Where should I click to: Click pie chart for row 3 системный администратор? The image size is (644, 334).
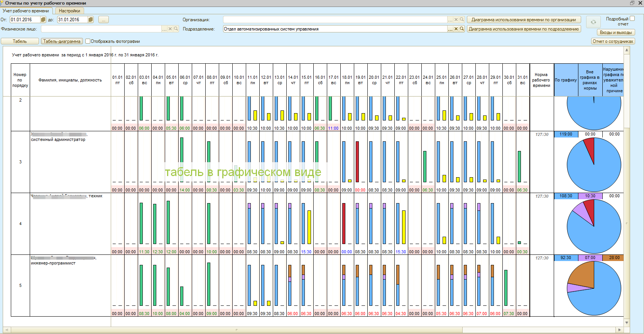[x=594, y=165]
